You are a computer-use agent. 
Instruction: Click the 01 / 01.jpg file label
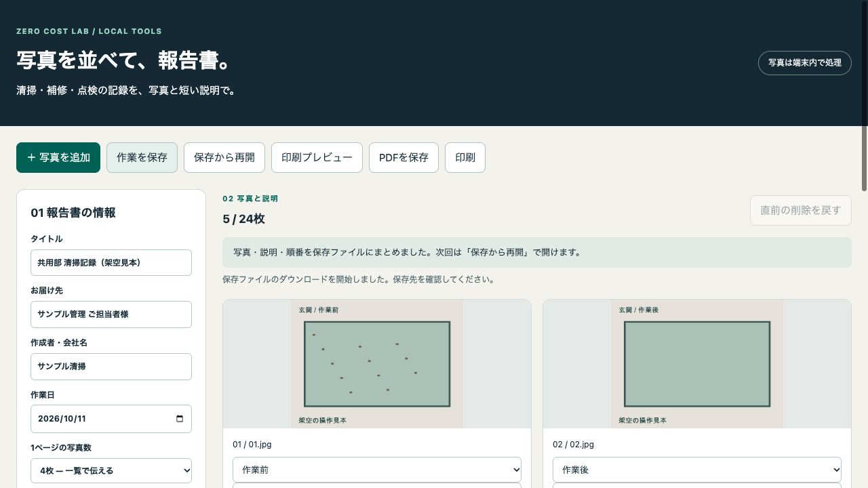pos(252,445)
